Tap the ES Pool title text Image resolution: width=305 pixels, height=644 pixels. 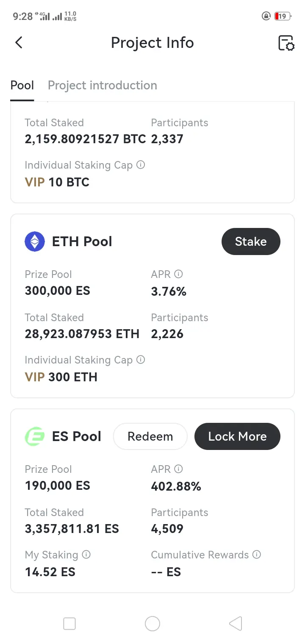pyautogui.click(x=77, y=436)
